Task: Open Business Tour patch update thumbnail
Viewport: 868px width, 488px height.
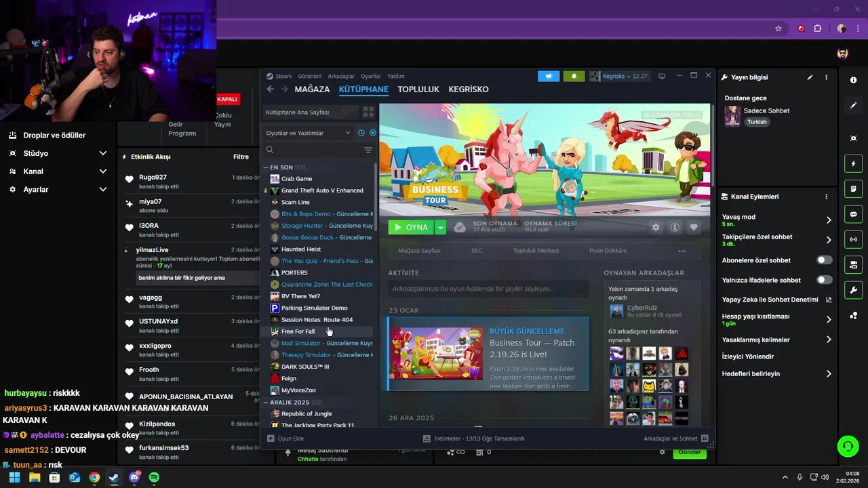Action: point(437,352)
